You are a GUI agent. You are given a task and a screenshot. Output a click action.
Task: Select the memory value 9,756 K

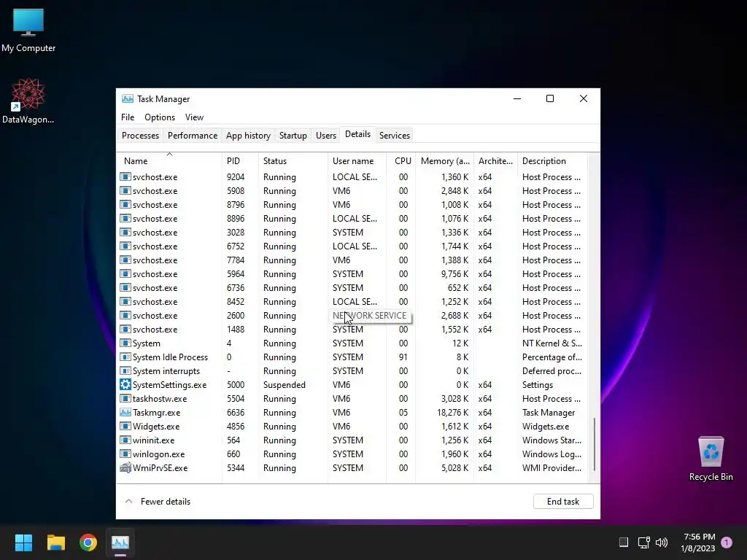[x=455, y=274]
